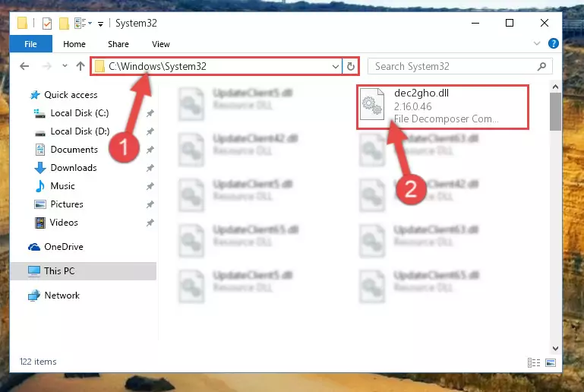Click the address bar path C:\Windows\System32
The image size is (584, 392).
click(157, 66)
